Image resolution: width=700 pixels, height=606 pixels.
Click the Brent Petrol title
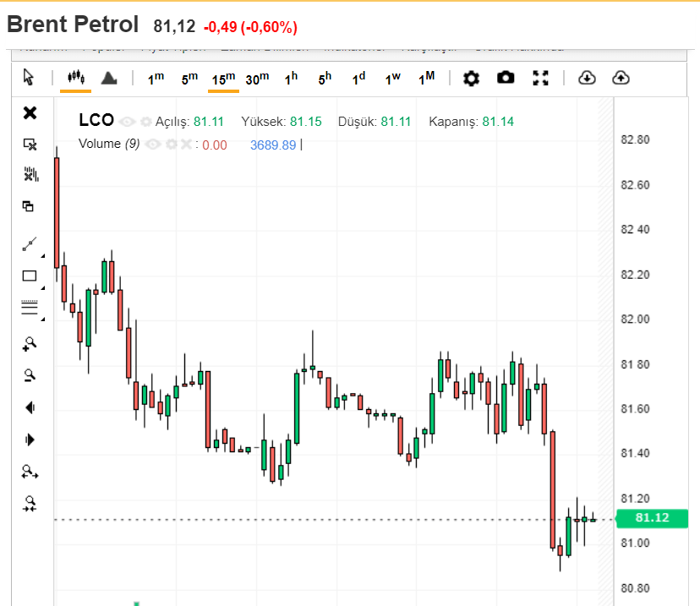point(73,25)
